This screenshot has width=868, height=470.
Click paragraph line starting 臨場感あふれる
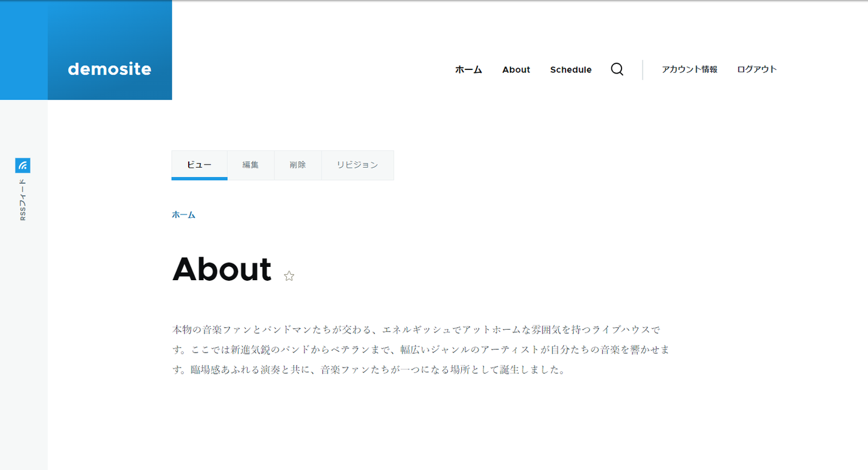(x=378, y=369)
